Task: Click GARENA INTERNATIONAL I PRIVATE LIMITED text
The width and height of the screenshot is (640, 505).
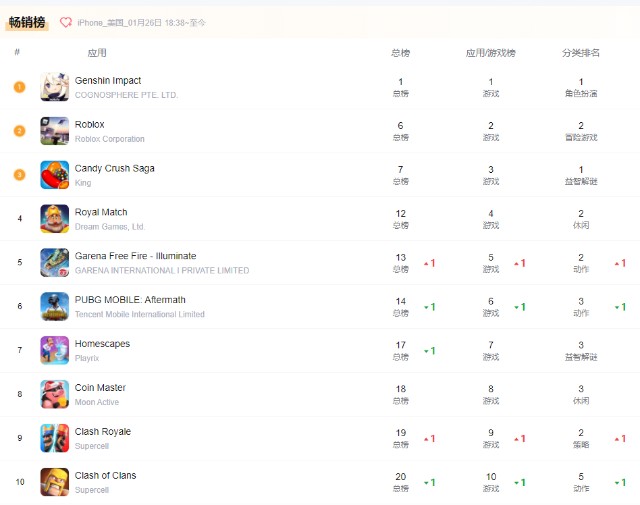Action: click(162, 270)
